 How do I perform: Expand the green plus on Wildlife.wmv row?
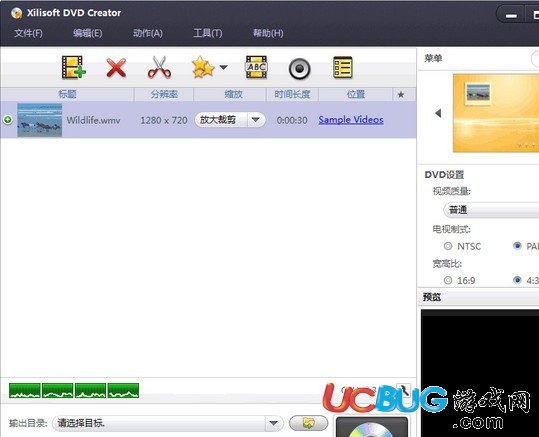(8, 120)
